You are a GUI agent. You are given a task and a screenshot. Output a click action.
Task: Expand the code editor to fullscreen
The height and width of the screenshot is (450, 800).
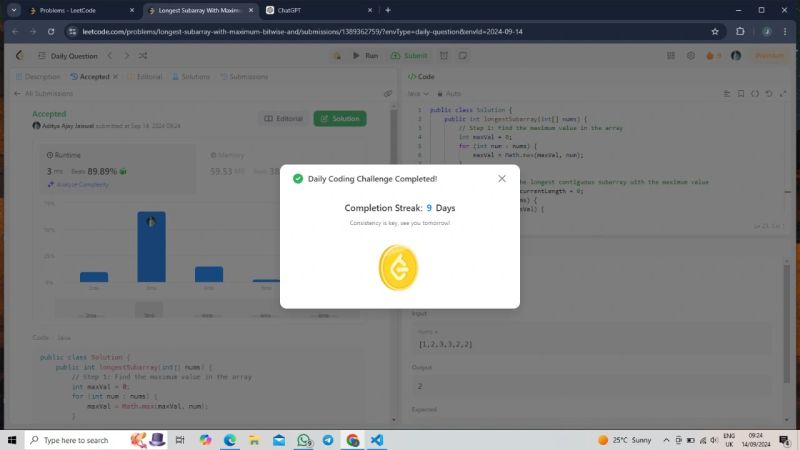tap(783, 93)
